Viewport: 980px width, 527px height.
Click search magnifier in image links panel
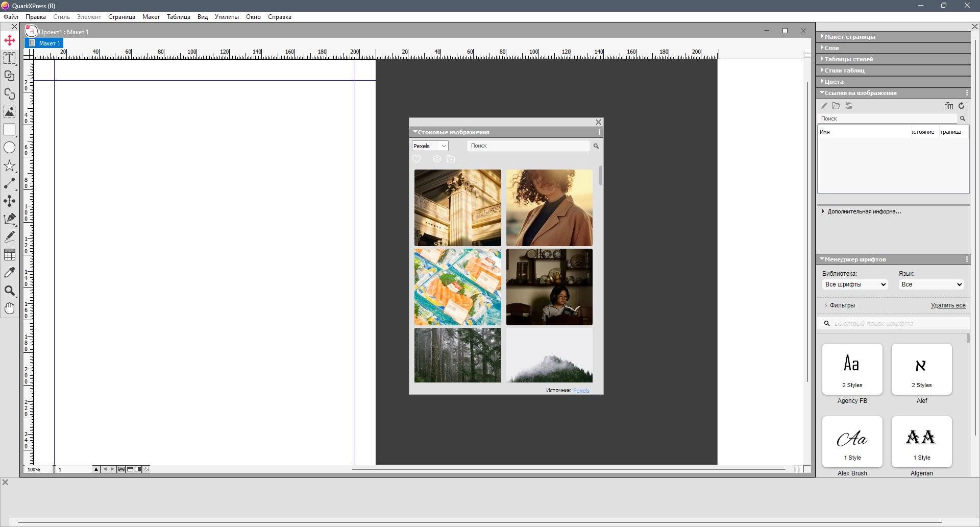point(963,118)
